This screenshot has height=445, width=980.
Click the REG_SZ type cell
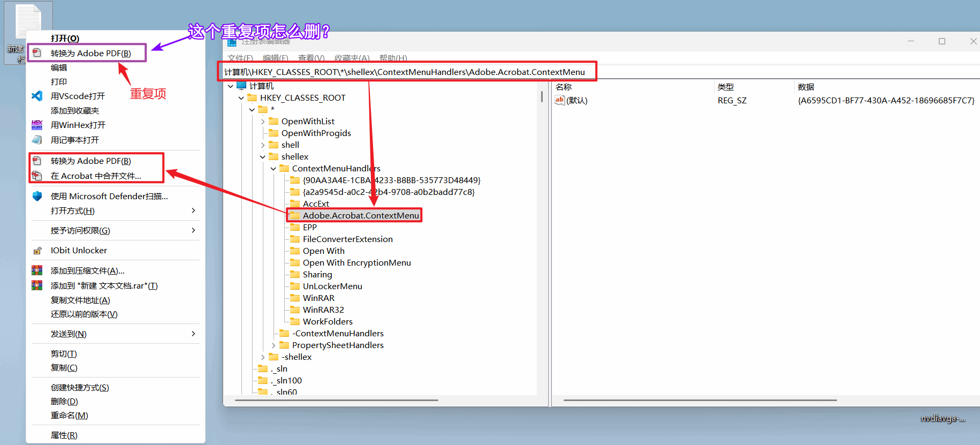tap(732, 100)
